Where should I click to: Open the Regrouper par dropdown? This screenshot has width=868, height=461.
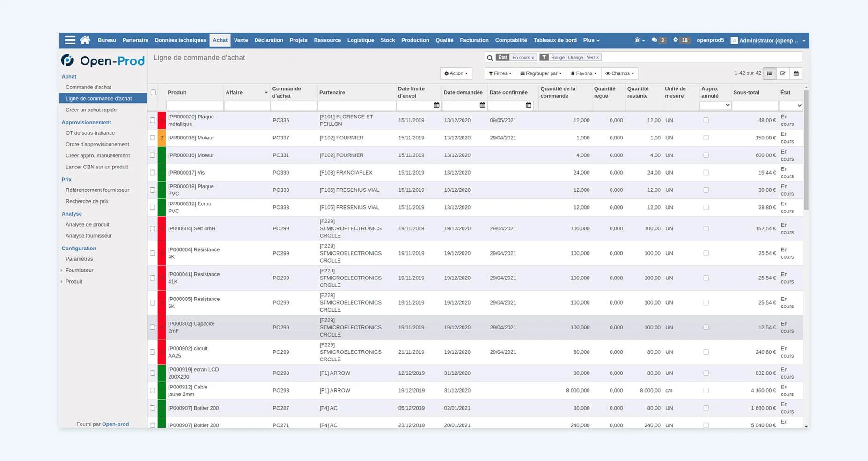pos(541,73)
